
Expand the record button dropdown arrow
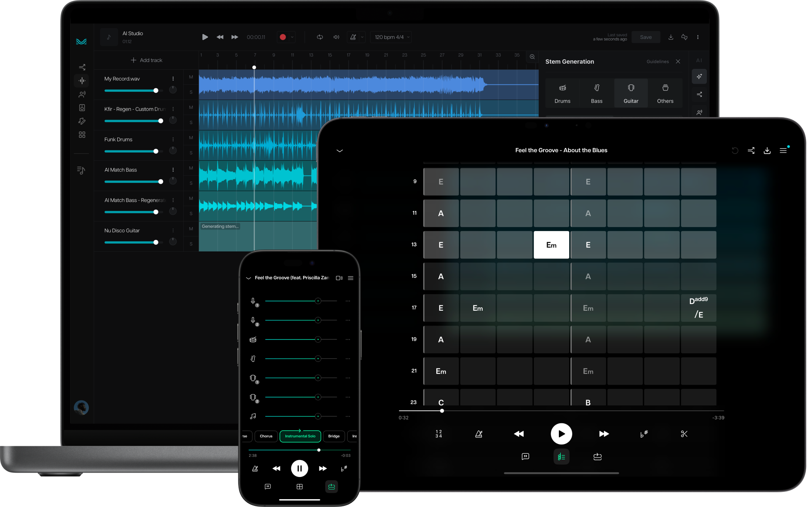pyautogui.click(x=292, y=37)
